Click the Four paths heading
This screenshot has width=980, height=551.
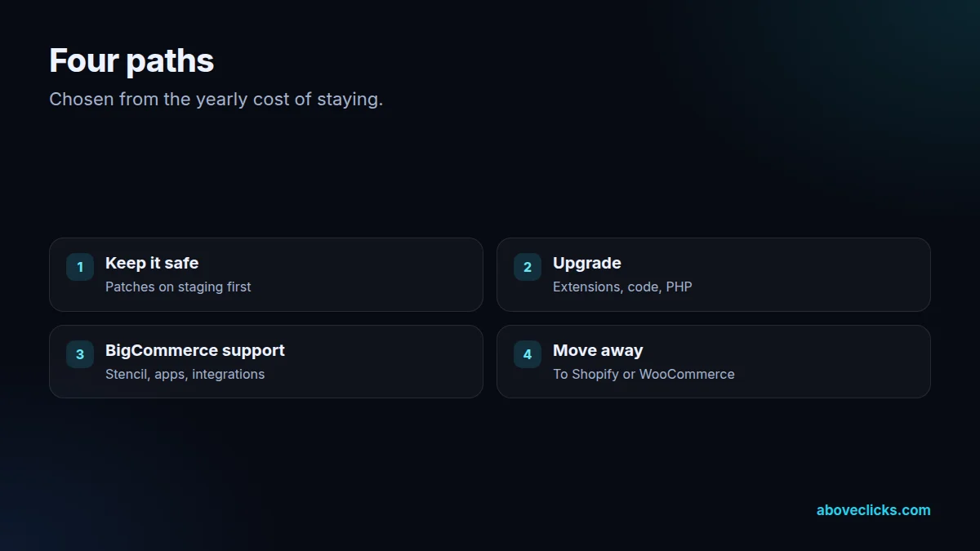pos(131,60)
